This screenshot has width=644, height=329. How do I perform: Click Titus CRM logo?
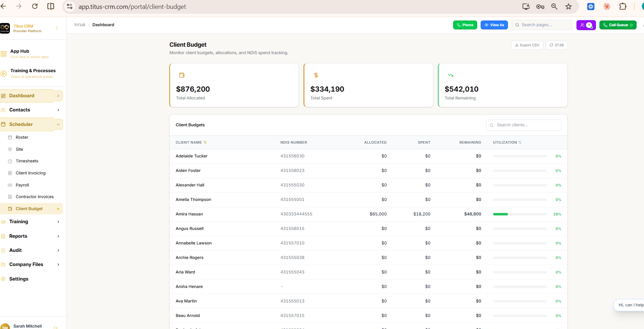[x=5, y=28]
